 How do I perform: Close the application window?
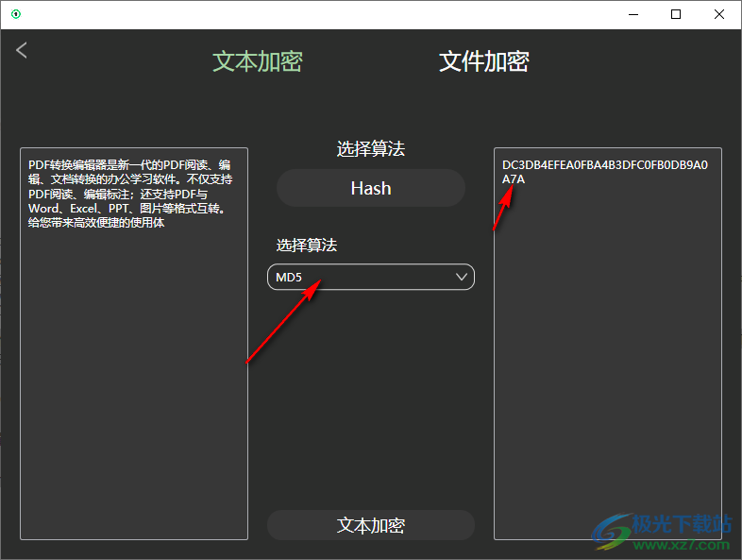(718, 15)
